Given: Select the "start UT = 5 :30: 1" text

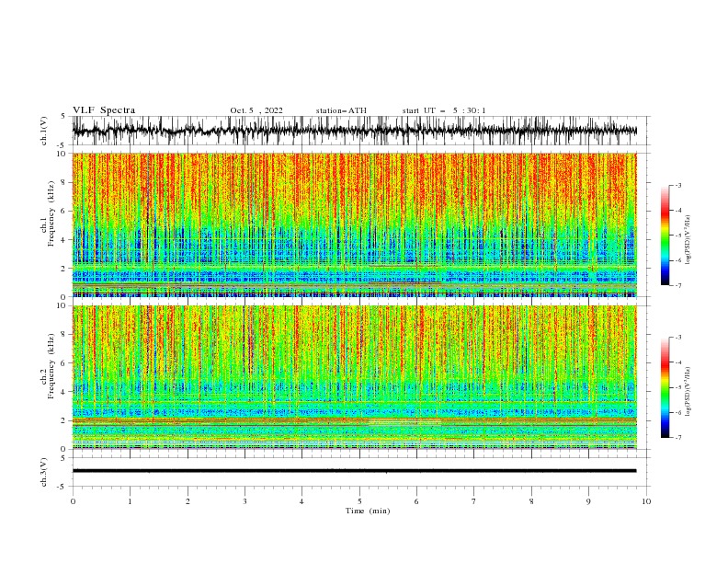Looking at the screenshot, I should click(444, 110).
